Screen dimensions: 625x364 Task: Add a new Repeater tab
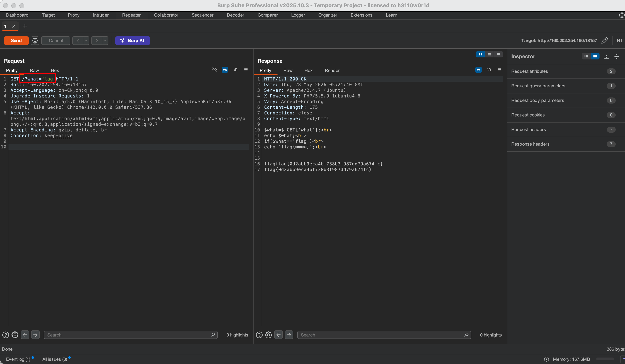pos(25,26)
